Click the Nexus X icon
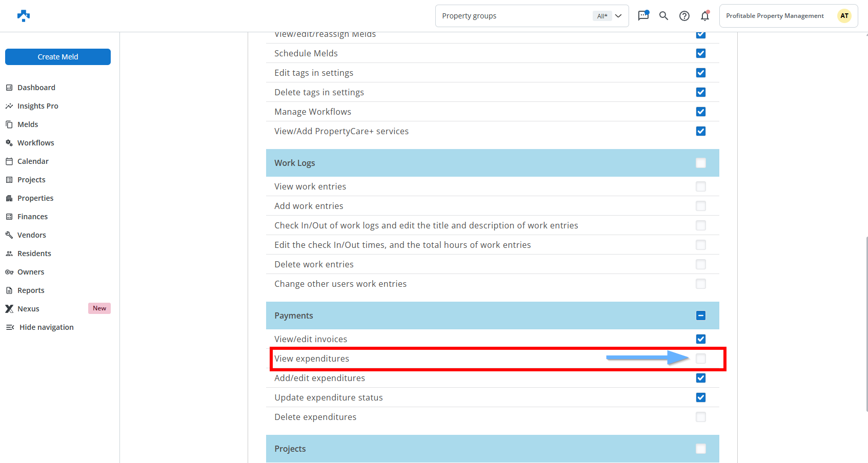Screen dimensions: 868x463 coord(9,309)
